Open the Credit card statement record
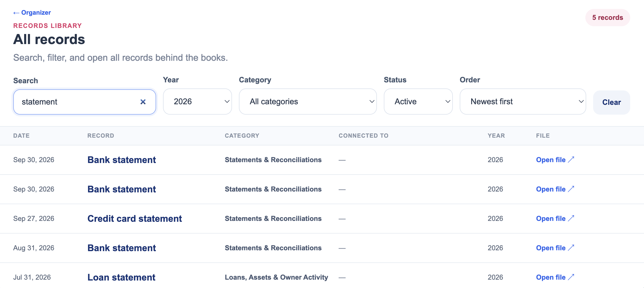Screen dimensions: 644x288 point(135,219)
